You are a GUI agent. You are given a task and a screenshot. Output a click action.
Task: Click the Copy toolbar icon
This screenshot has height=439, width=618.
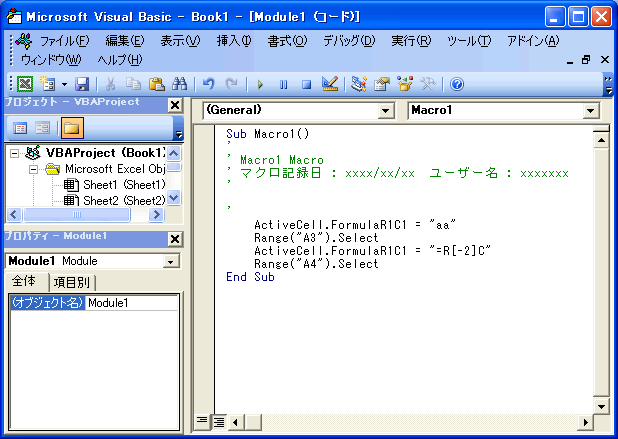coord(134,84)
